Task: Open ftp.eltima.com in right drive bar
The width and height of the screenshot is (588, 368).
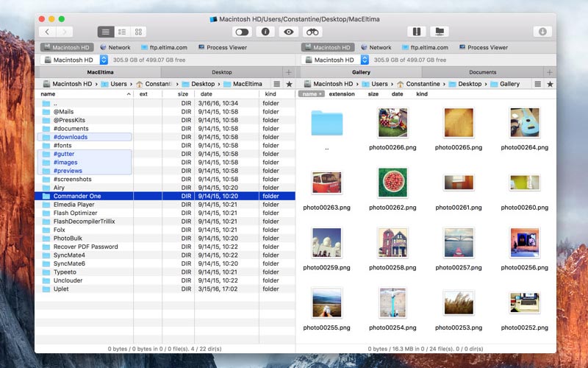Action: click(426, 47)
